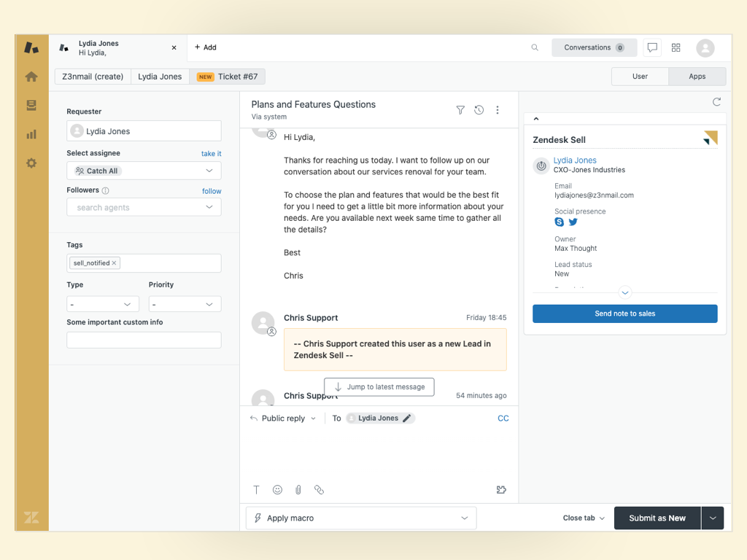Viewport: 747px width, 560px height.
Task: Switch to the Apps tab
Action: [697, 76]
